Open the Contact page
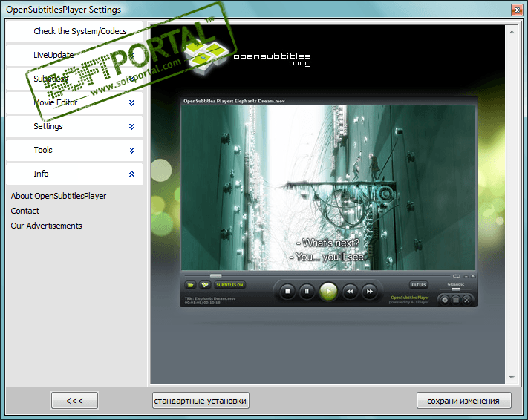This screenshot has height=420, width=528. (25, 211)
